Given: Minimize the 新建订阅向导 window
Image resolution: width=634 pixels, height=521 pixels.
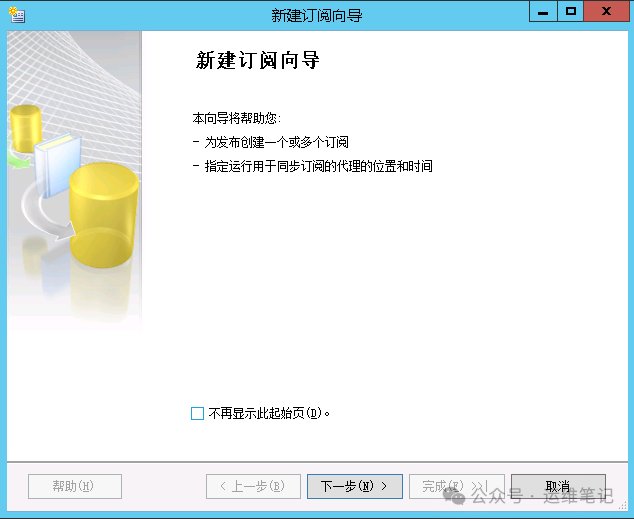Looking at the screenshot, I should [x=543, y=11].
